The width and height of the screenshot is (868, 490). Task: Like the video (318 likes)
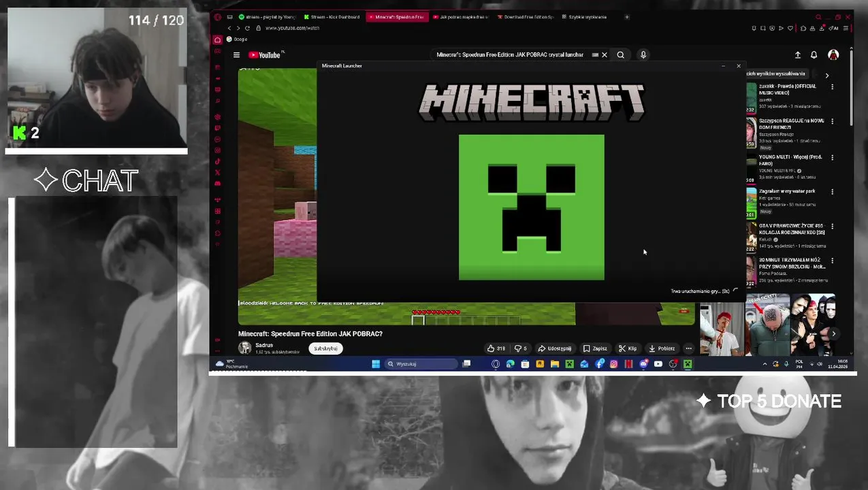click(496, 348)
